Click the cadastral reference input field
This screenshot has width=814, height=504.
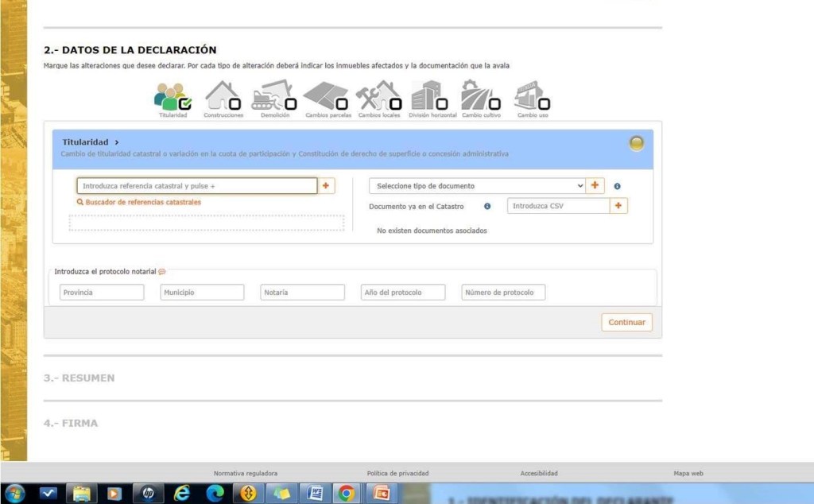[x=196, y=186]
